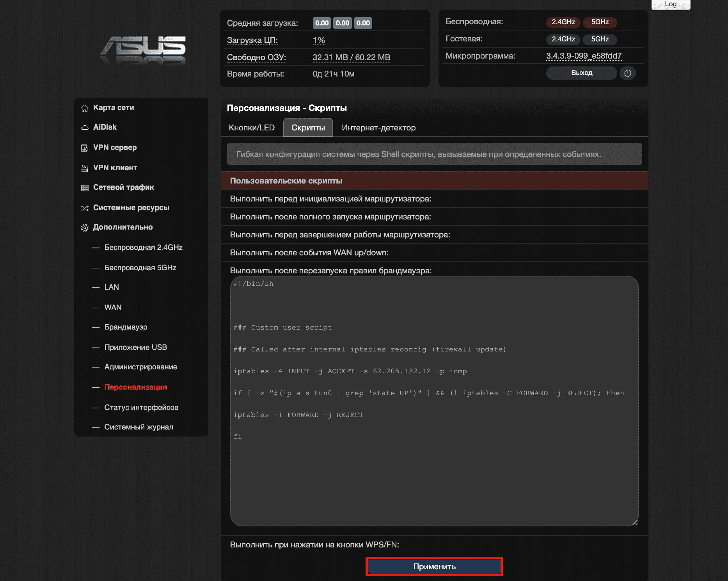Image resolution: width=728 pixels, height=581 pixels.
Task: Open Системные ресурсы via its icon
Action: (84, 208)
